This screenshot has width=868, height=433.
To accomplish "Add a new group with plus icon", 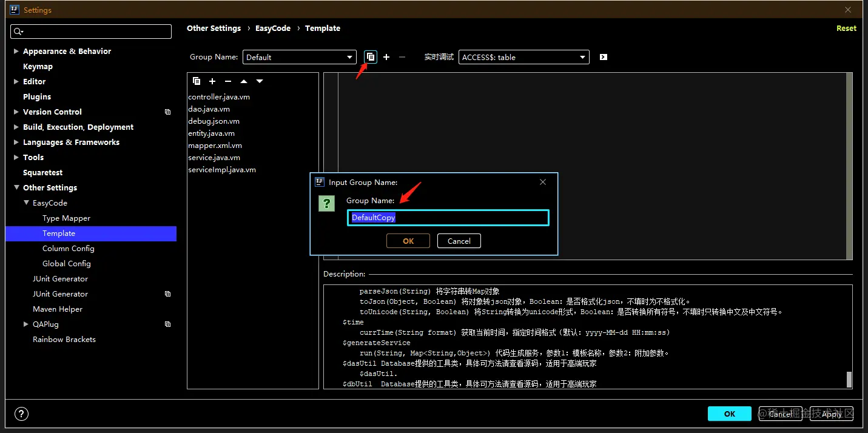I will tap(386, 57).
